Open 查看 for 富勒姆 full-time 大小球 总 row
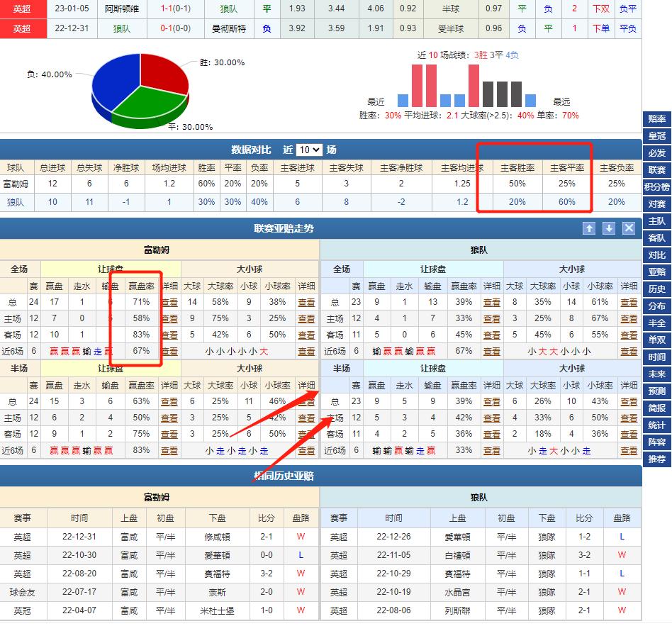Viewport: 672px width, 626px height. coord(306,302)
